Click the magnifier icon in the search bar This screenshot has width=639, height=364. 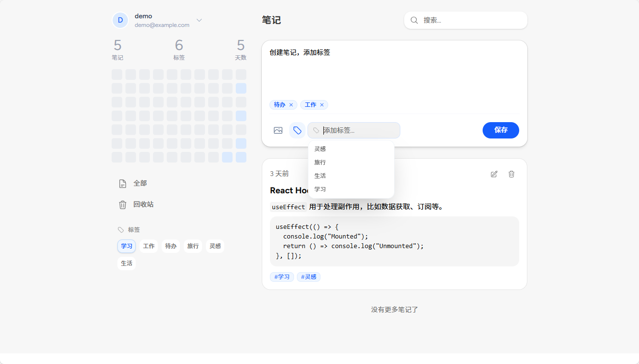(x=414, y=20)
